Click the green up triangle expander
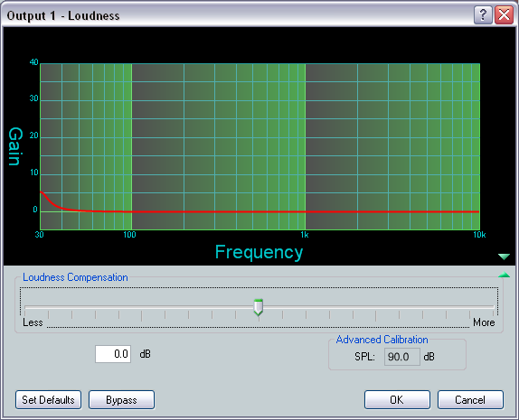519x420 pixels. point(504,275)
